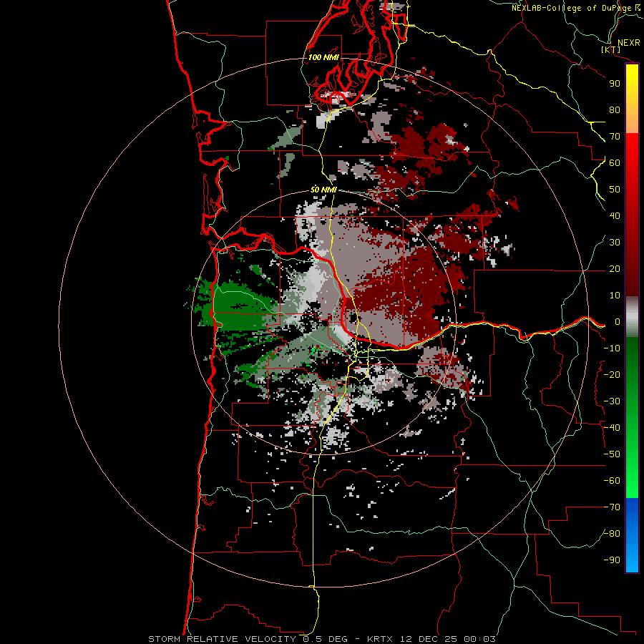Click the 0.5 DEG elevation text in footer

coord(326,639)
